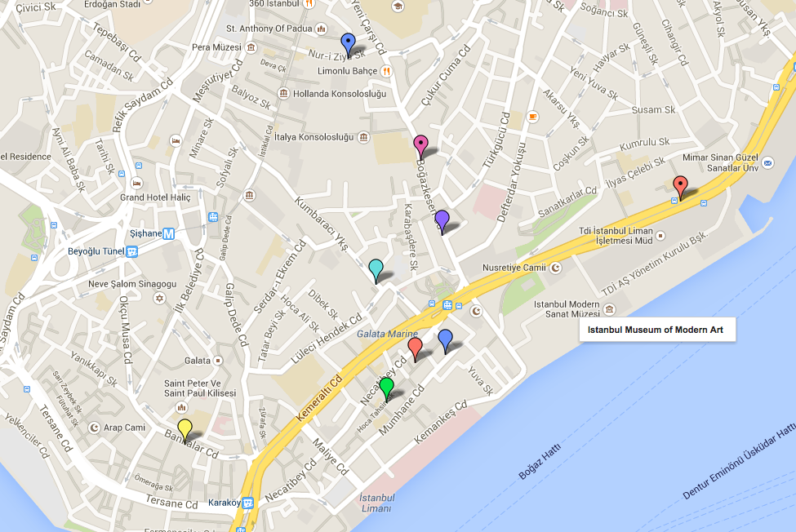Screen dimensions: 796x532
Task: Click the Nusretiye Camii mosque icon
Action: click(x=557, y=268)
